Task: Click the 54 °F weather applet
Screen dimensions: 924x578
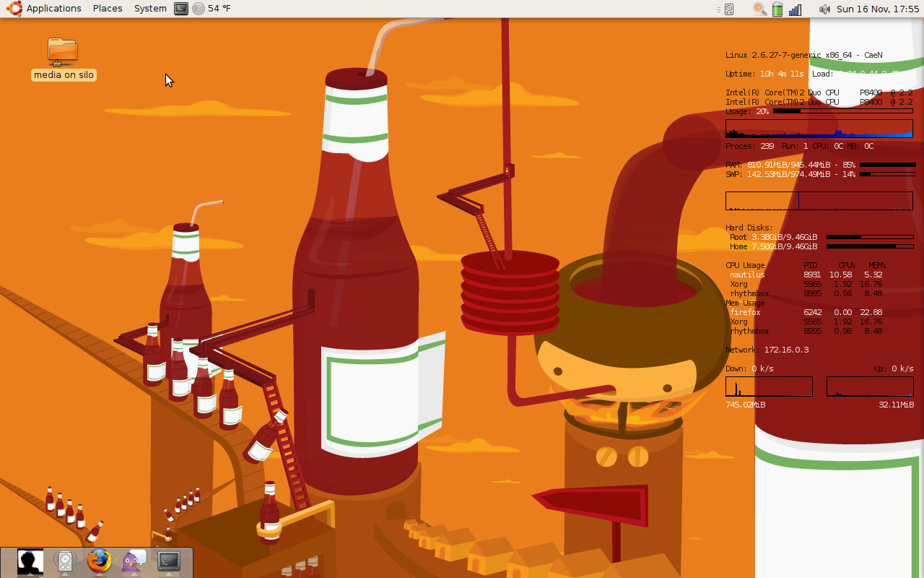Action: coord(212,9)
